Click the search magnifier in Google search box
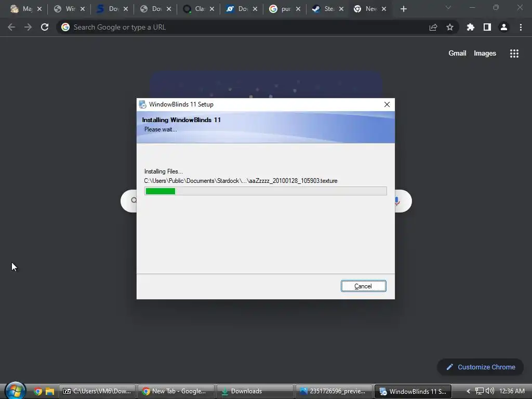Image resolution: width=532 pixels, height=399 pixels. (134, 200)
